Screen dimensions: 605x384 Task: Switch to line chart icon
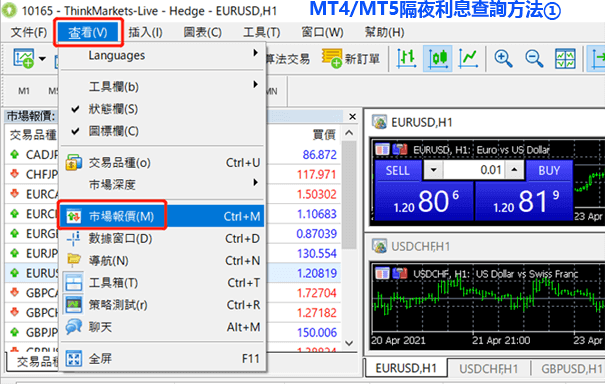468,59
